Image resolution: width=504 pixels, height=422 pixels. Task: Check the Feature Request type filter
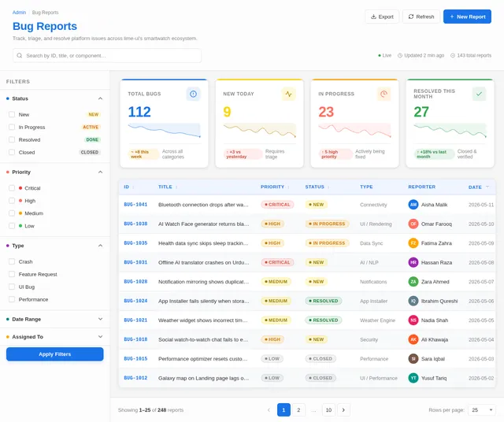(12, 274)
